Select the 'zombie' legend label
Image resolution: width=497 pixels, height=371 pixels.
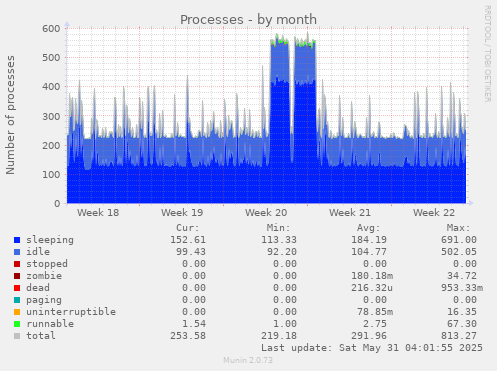(x=44, y=276)
